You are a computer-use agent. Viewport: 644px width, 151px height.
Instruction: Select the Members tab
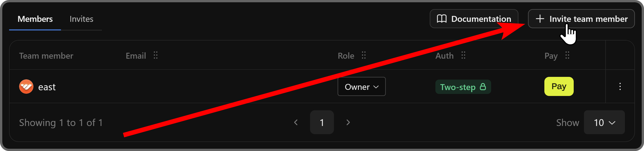[35, 19]
